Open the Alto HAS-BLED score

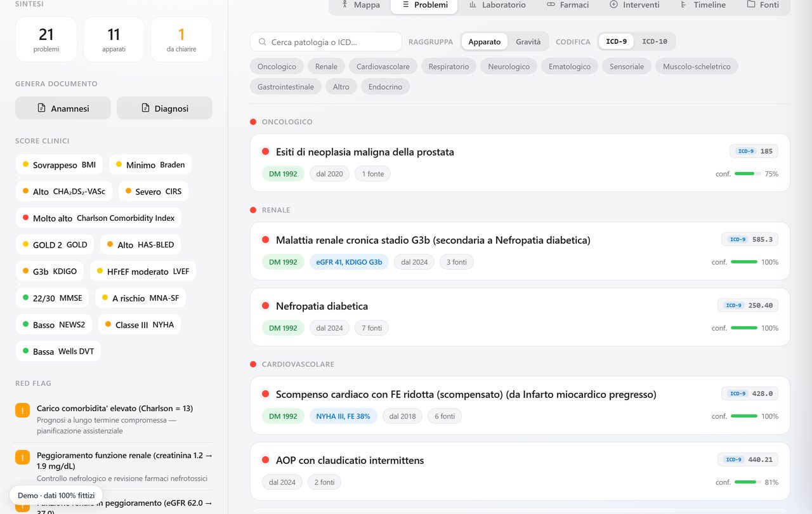click(x=140, y=245)
